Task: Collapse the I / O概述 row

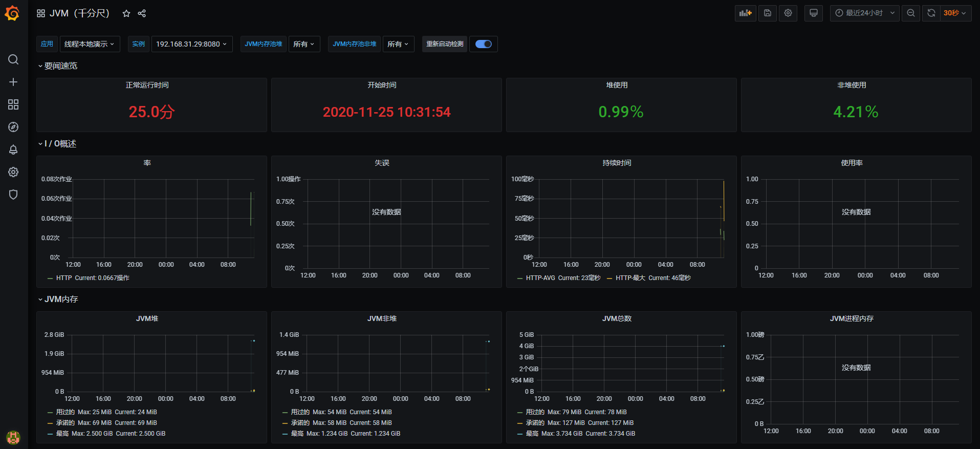Action: click(x=57, y=144)
